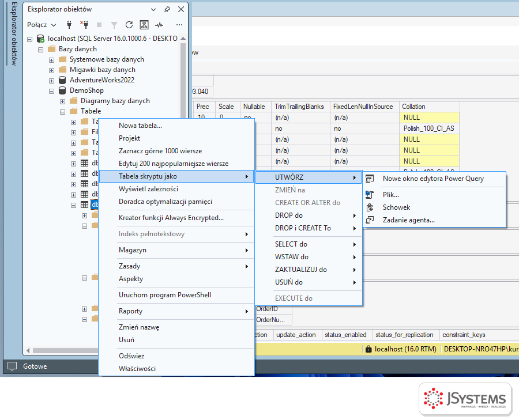Screen dimensions: 519x420
Task: Click the tree scrollbar up arrow
Action: tap(183, 39)
